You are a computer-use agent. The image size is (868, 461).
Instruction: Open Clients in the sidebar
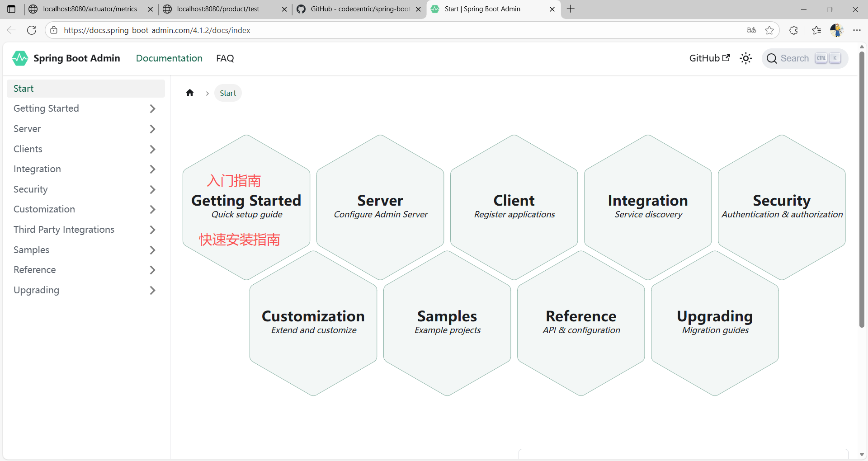click(28, 149)
